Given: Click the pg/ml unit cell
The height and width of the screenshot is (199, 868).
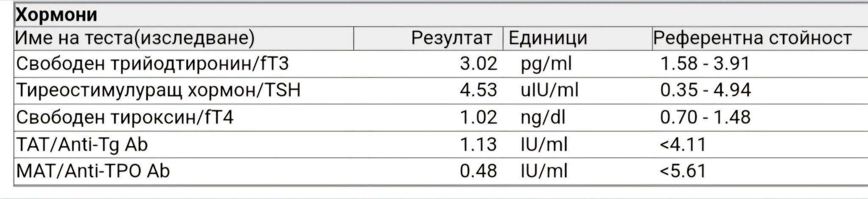Looking at the screenshot, I should tap(546, 64).
